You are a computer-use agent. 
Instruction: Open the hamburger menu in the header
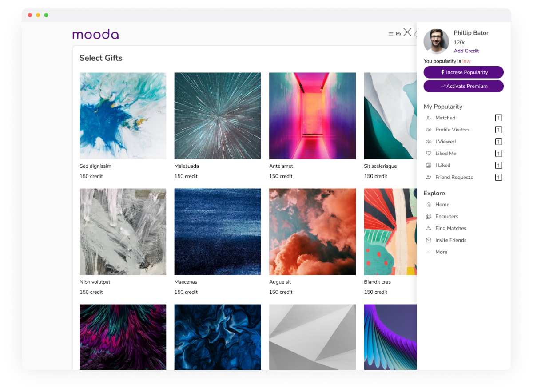pos(391,34)
